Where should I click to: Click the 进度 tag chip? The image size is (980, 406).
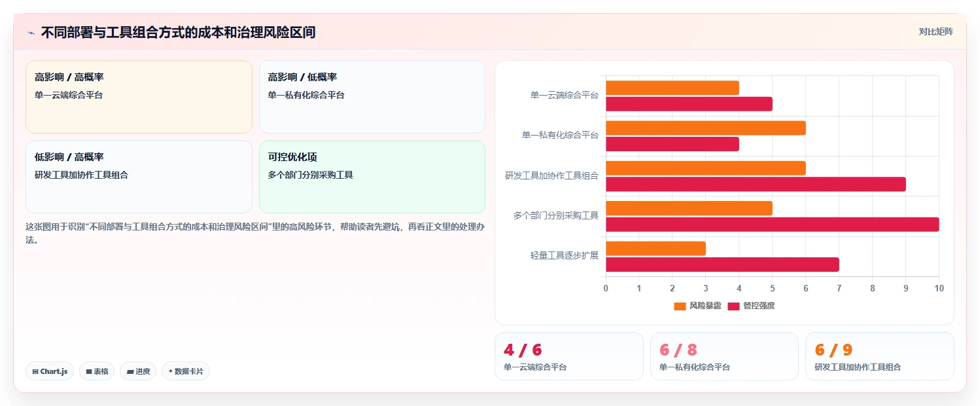(138, 371)
